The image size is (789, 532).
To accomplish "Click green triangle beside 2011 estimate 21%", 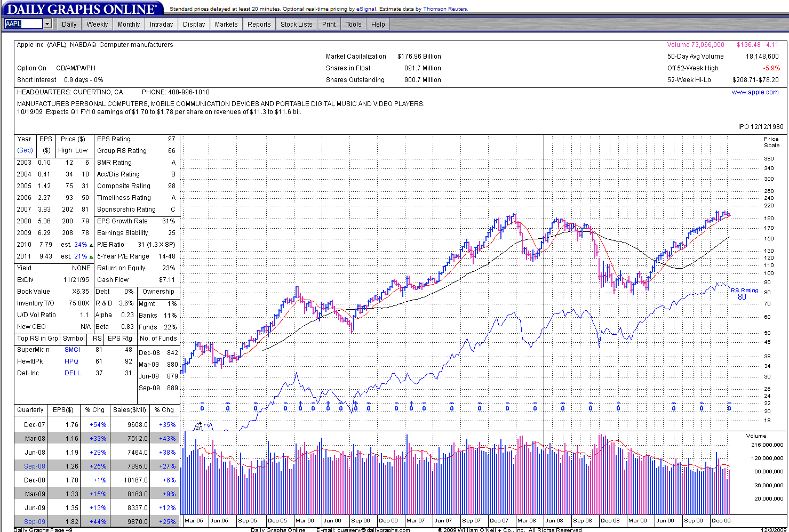I will tap(91, 257).
